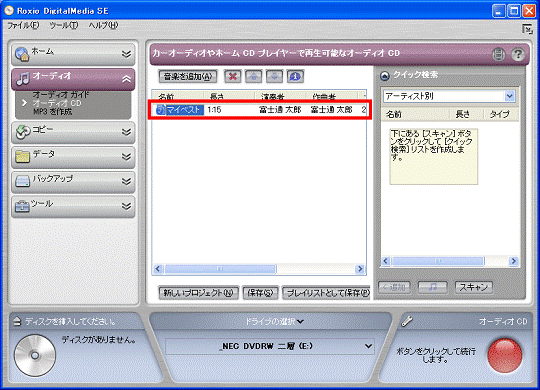This screenshot has width=540, height=390.
Task: Select オーディオ ガイド in sidebar
Action: [x=61, y=94]
